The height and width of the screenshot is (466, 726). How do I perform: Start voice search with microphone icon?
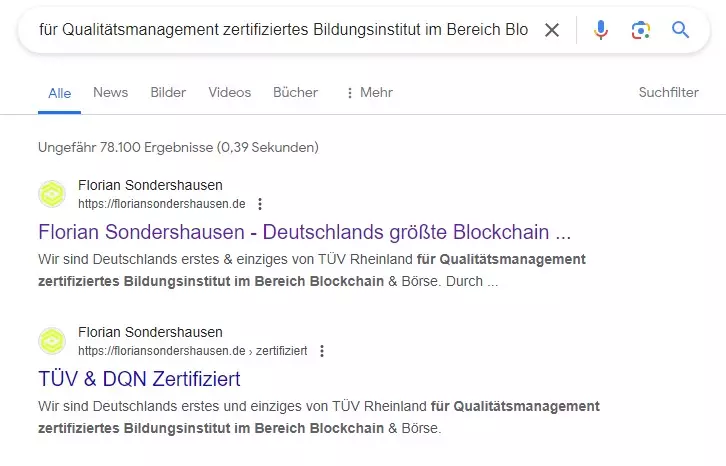(x=601, y=30)
